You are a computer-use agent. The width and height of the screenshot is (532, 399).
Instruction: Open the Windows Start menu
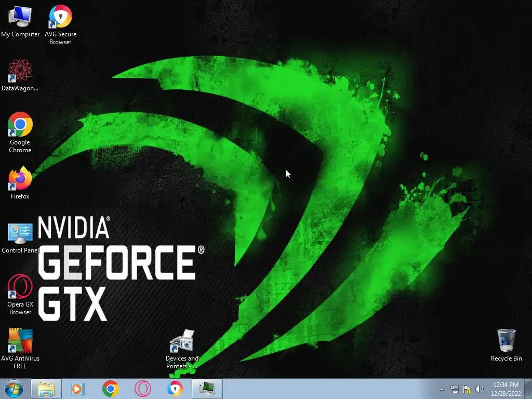tap(14, 389)
